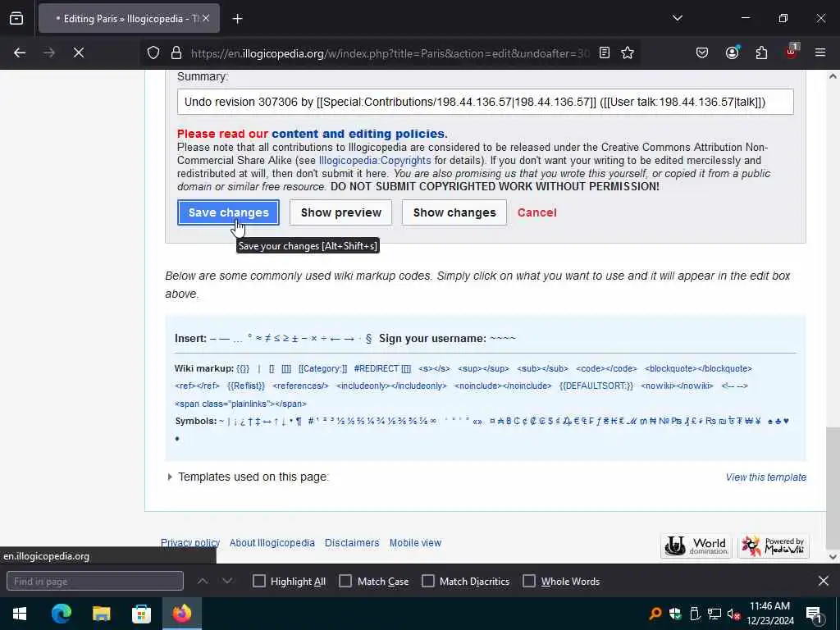This screenshot has width=840, height=630.
Task: Insert <includeonly></includeonly> markup
Action: 391,386
